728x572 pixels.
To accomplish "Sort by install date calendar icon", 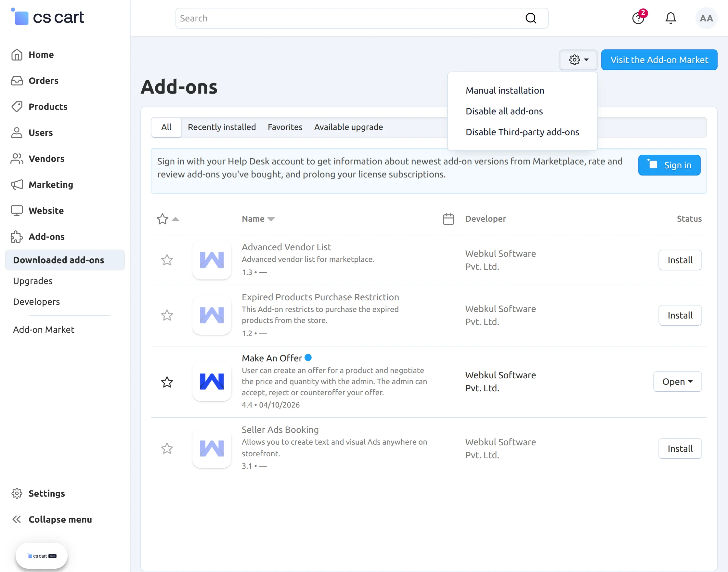I will tap(448, 219).
